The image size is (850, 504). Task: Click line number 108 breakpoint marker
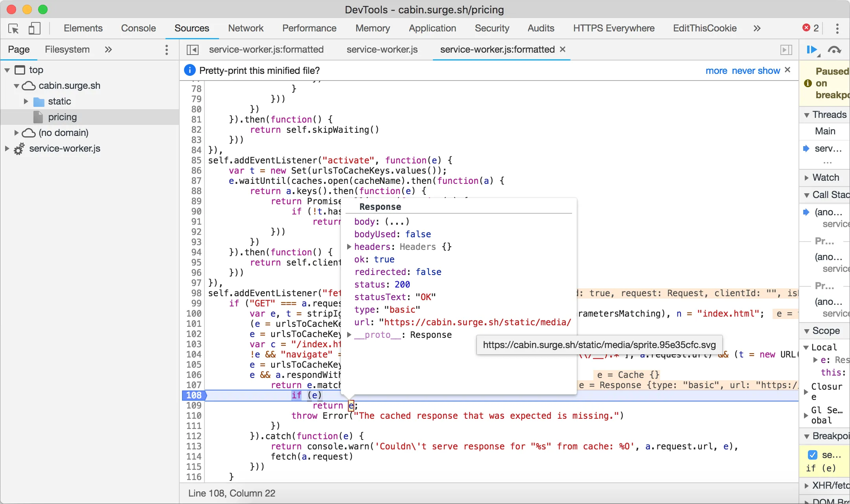[x=194, y=395]
